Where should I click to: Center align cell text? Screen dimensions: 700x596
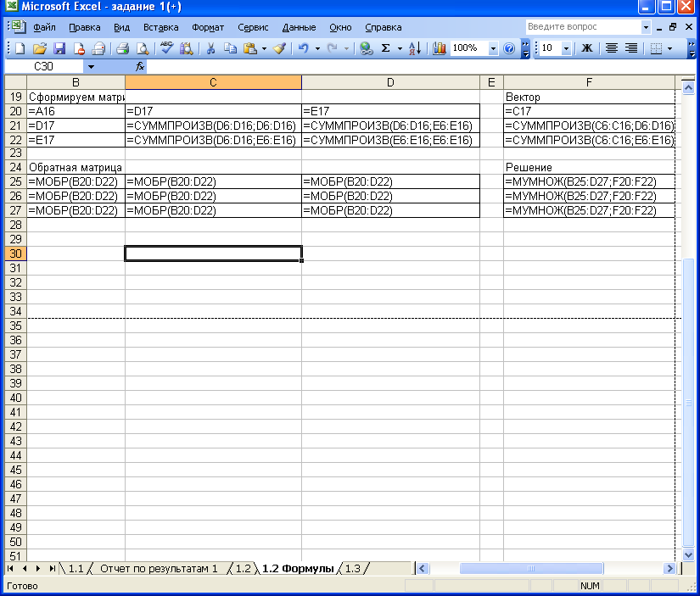(612, 48)
